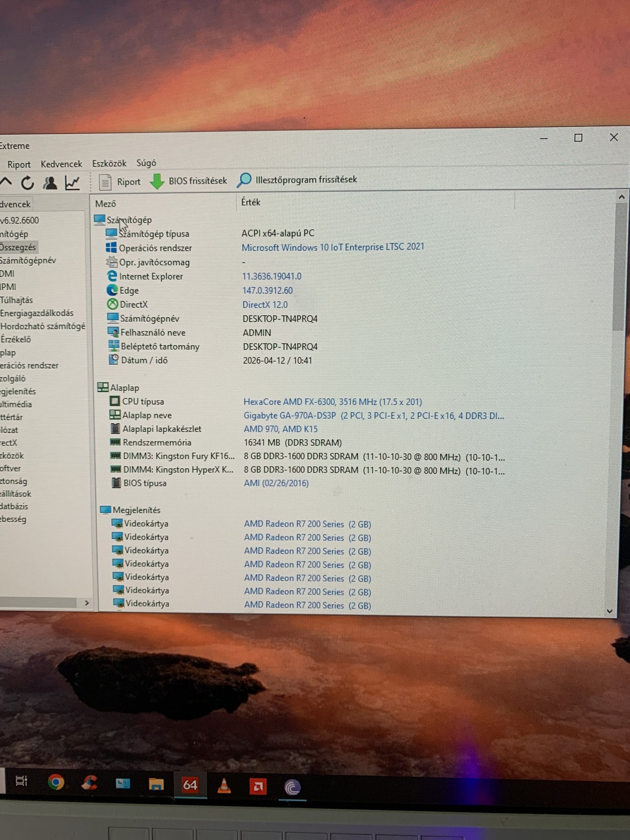Select the Multimédia tree node
Viewport: 630px width, 840px height.
click(16, 404)
